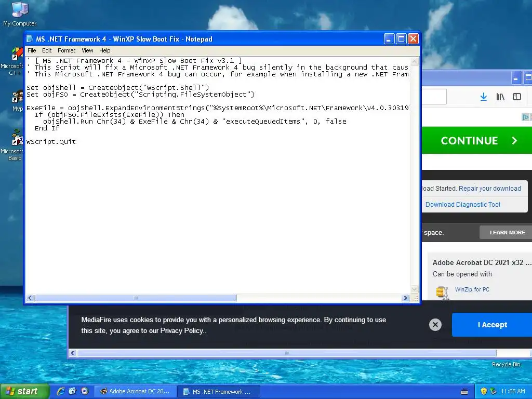
Task: Follow the Repair your download link
Action: pos(489,188)
